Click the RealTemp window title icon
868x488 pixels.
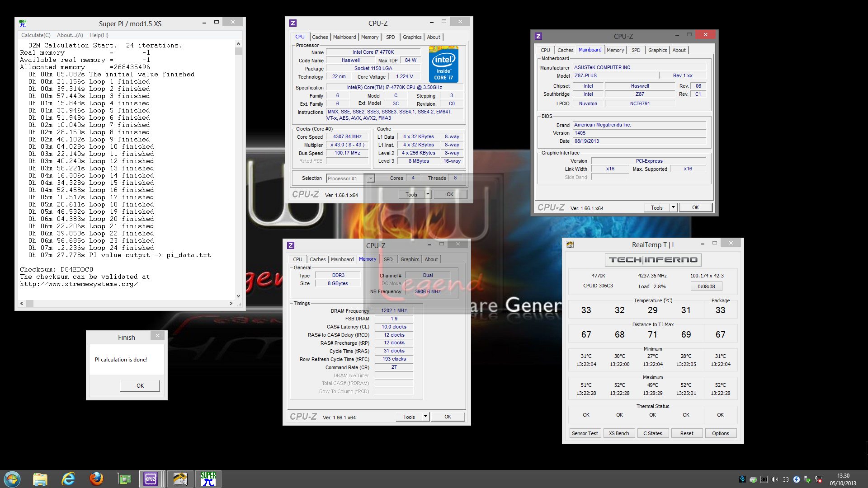[570, 244]
